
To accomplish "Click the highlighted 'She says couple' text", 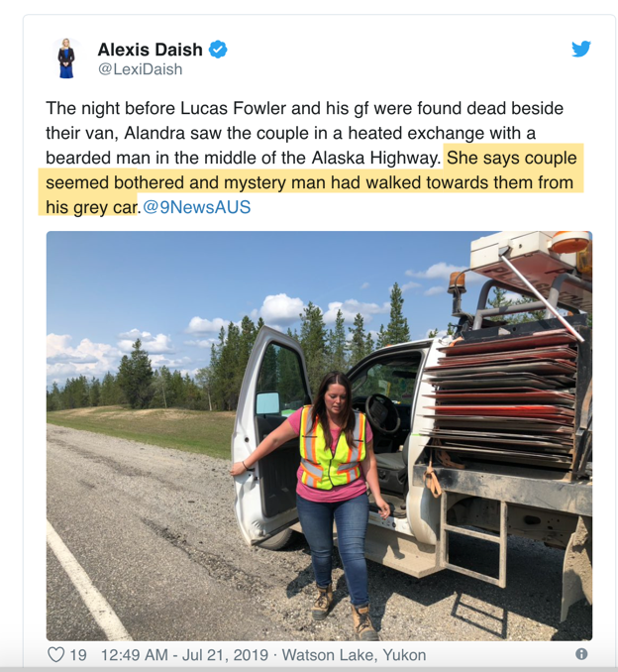I will (x=512, y=158).
